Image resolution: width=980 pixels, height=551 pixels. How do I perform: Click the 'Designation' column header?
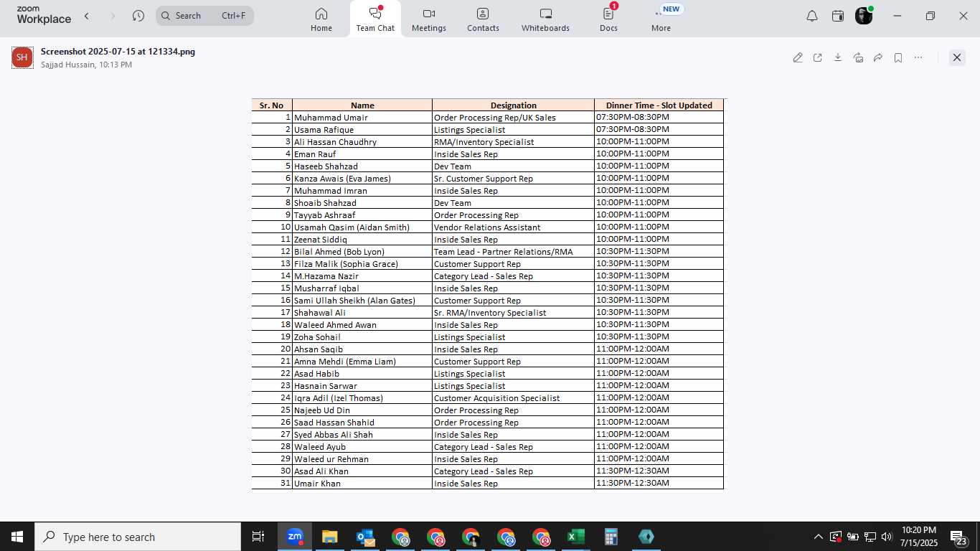[x=514, y=105]
